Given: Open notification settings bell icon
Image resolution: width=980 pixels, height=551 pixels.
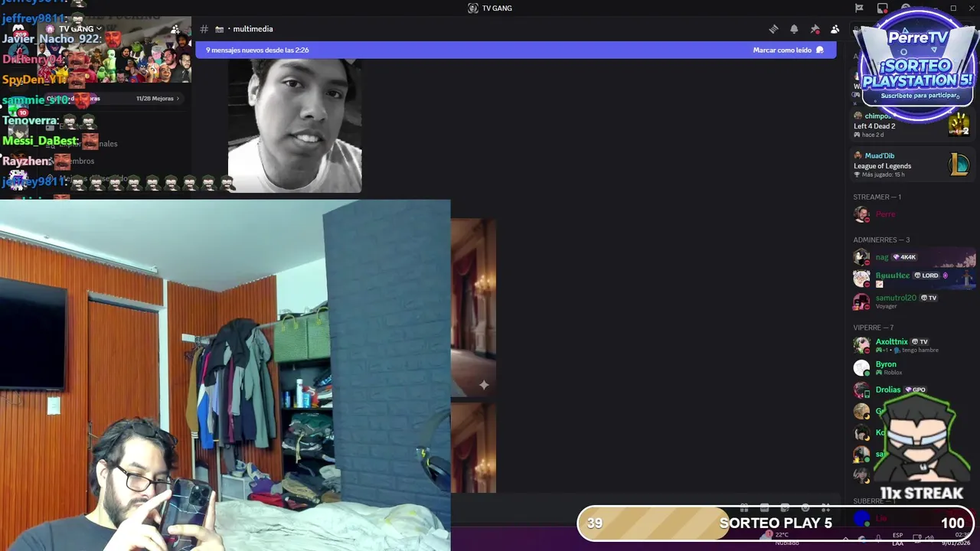Looking at the screenshot, I should click(x=794, y=29).
